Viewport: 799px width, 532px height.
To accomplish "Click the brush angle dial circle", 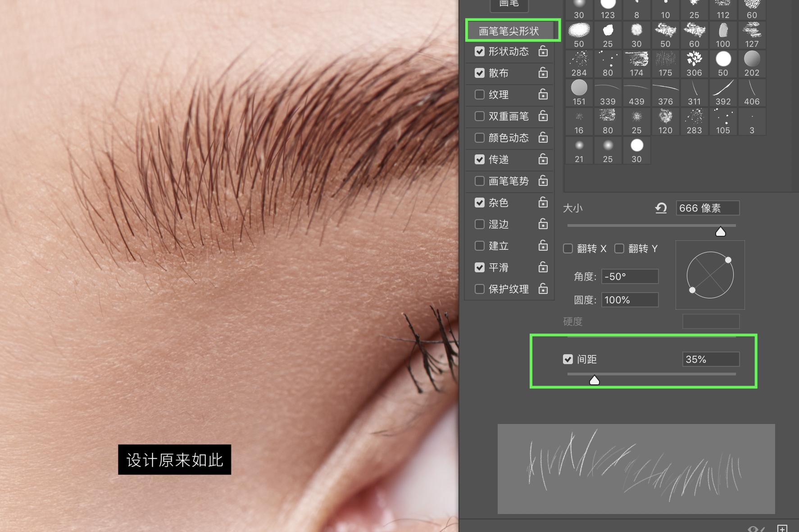I will coord(710,275).
